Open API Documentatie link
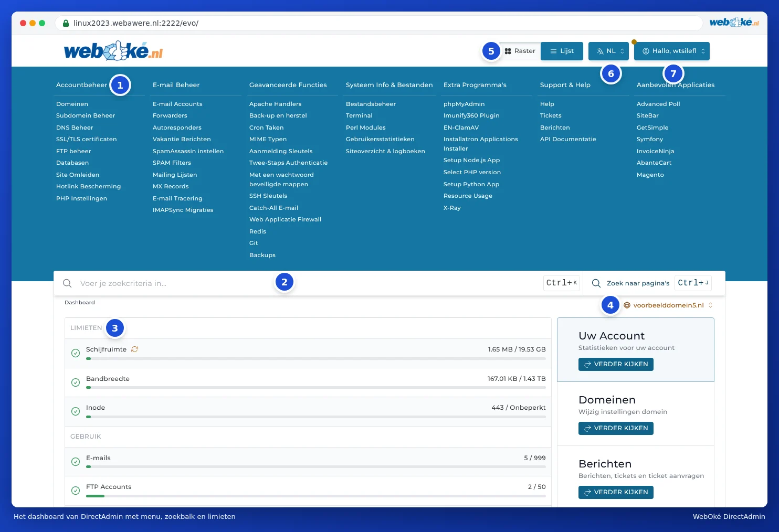The width and height of the screenshot is (779, 532). [568, 140]
